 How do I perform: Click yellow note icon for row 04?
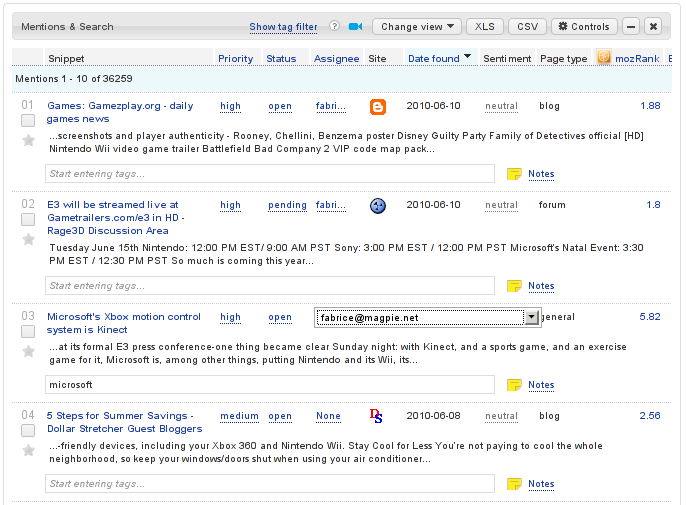pos(514,484)
